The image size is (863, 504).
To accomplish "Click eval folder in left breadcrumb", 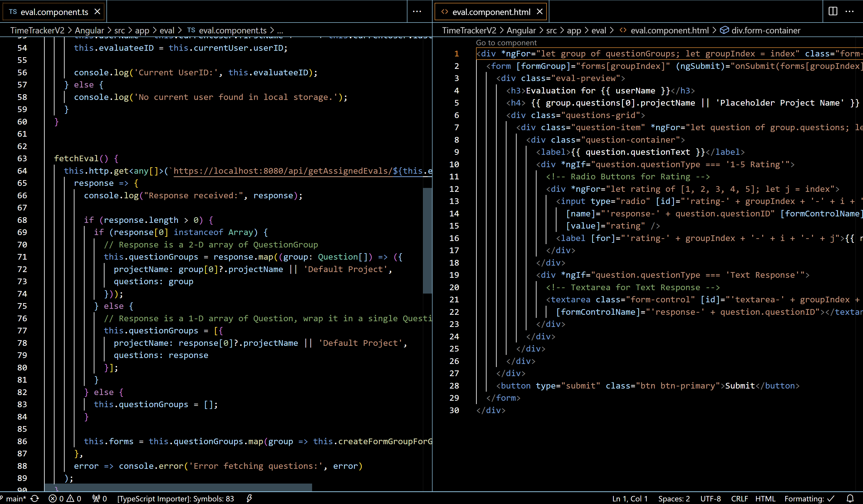I will tap(167, 31).
